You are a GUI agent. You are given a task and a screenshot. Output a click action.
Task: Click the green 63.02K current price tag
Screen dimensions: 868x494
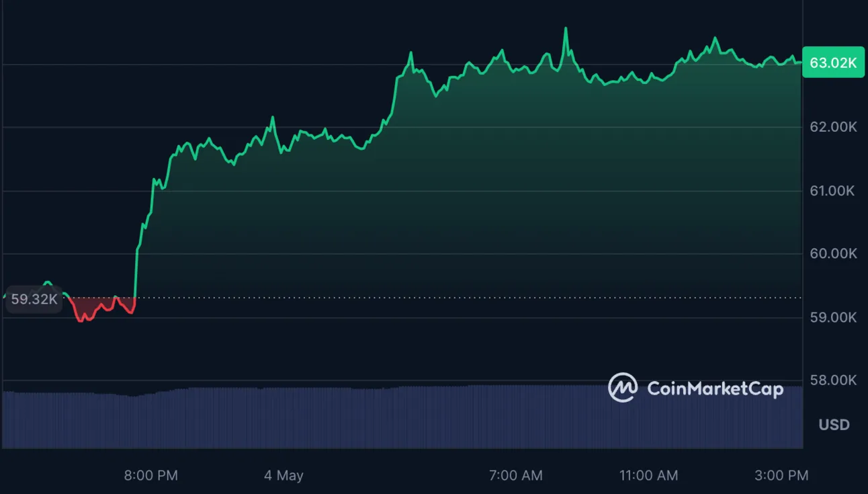tap(833, 63)
